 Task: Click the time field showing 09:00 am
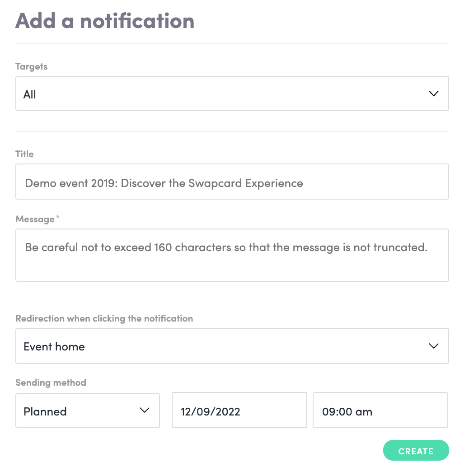[x=380, y=411]
